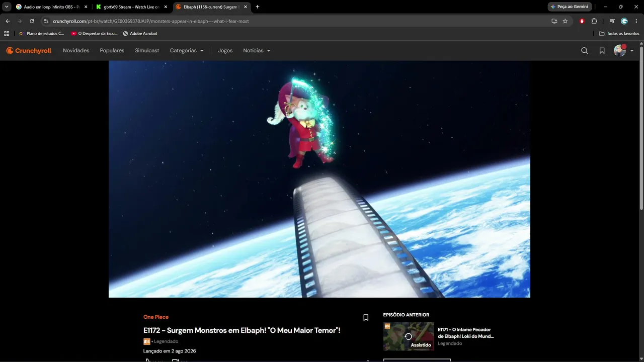Open the tab search dropdown arrow
The image size is (644, 362).
[7, 7]
